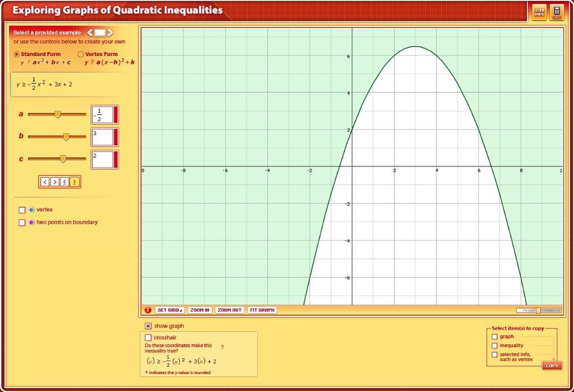Click the c value input field
The height and width of the screenshot is (392, 574).
click(103, 159)
